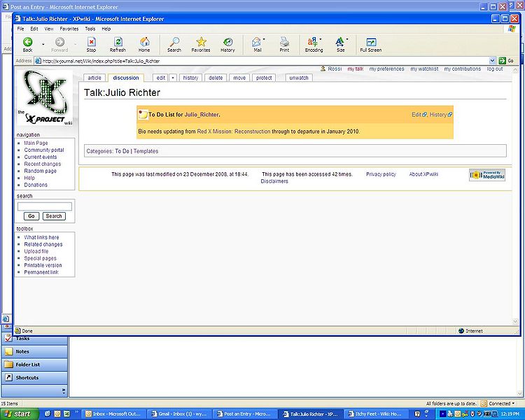Screen dimensions: 525x420
Task: Open my watchlist link
Action: click(x=424, y=69)
